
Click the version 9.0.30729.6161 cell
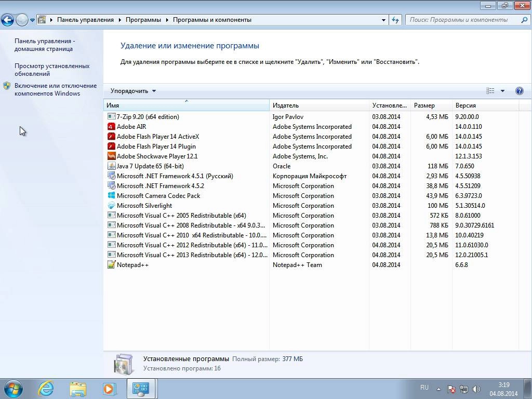(x=475, y=225)
